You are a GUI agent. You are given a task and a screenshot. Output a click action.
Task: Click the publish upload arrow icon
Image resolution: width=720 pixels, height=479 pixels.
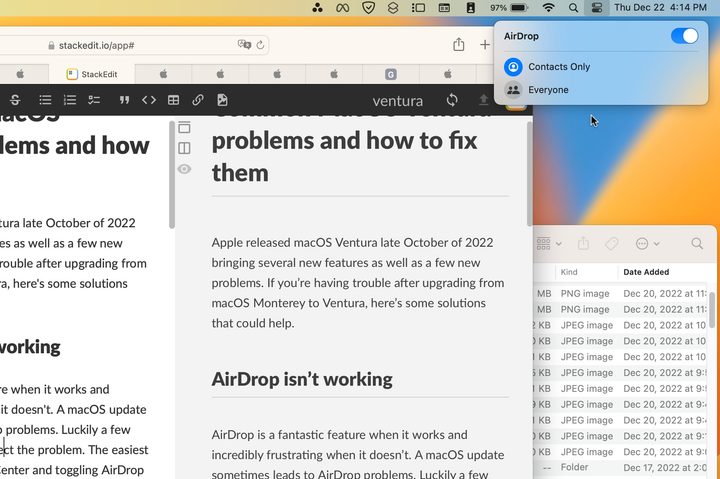coord(484,100)
